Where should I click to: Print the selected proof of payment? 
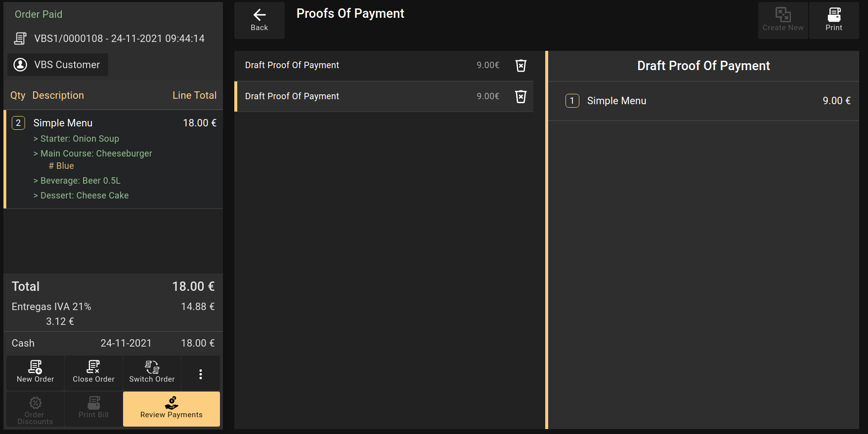click(833, 20)
